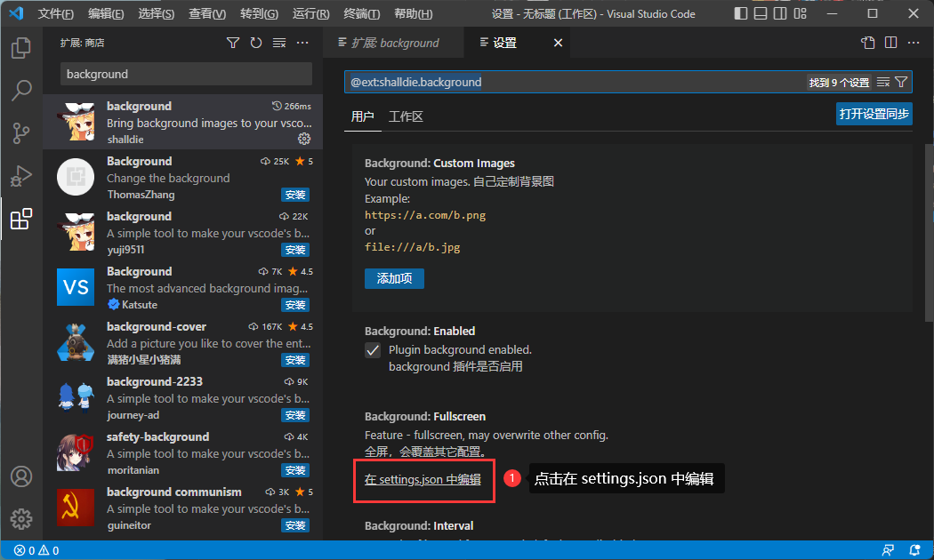Switch to the 扩展 background tab
The height and width of the screenshot is (560, 934).
[x=394, y=43]
